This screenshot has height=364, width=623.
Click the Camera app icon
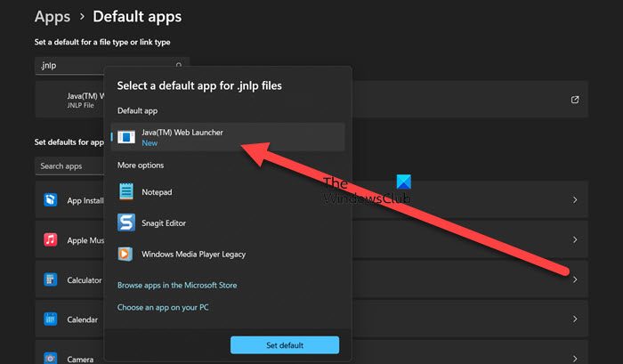(x=51, y=358)
